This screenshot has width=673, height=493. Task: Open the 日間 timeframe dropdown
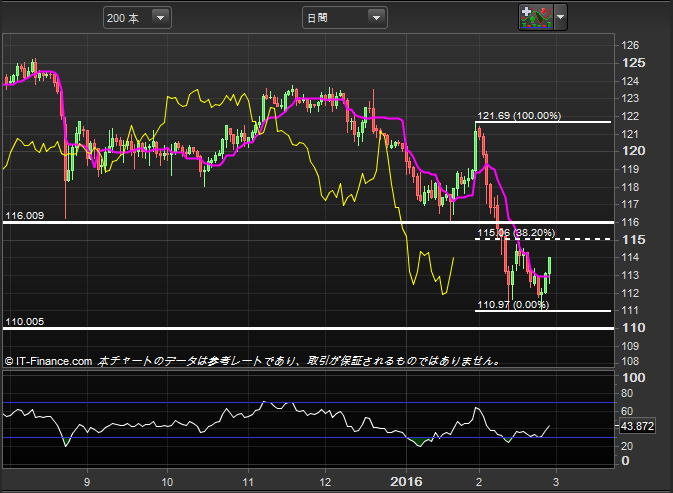pyautogui.click(x=345, y=18)
